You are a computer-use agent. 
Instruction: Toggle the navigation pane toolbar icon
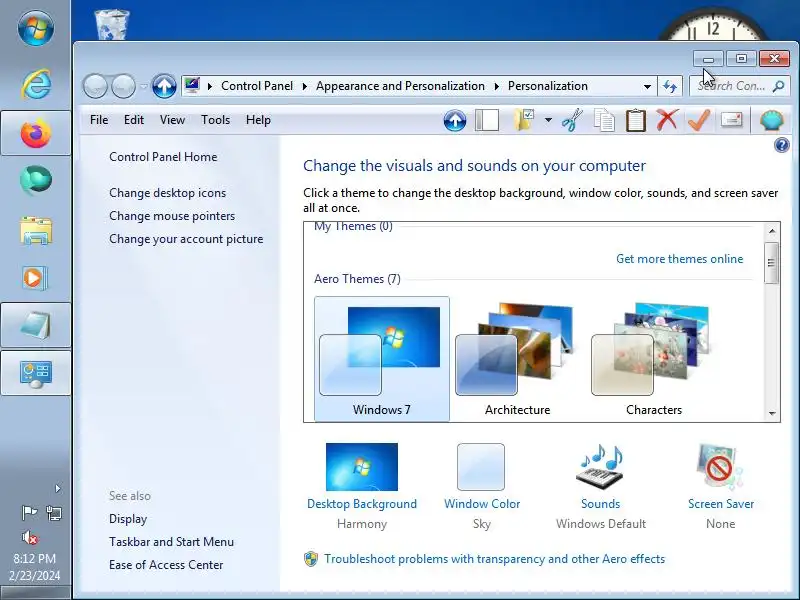[x=487, y=121]
